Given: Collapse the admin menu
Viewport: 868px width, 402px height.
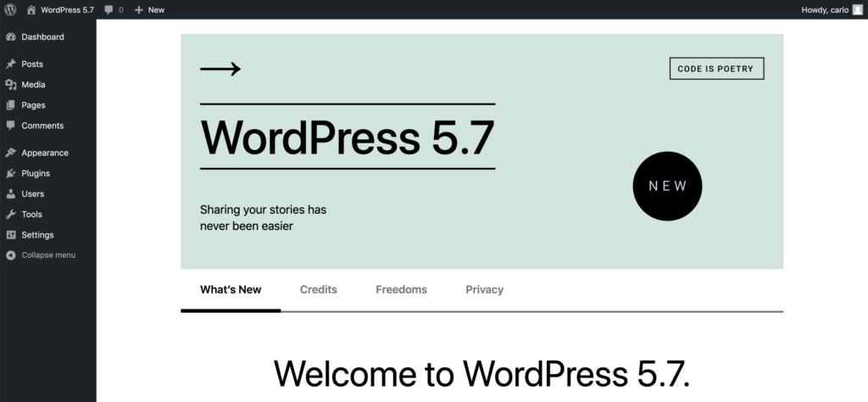Looking at the screenshot, I should click(x=48, y=255).
